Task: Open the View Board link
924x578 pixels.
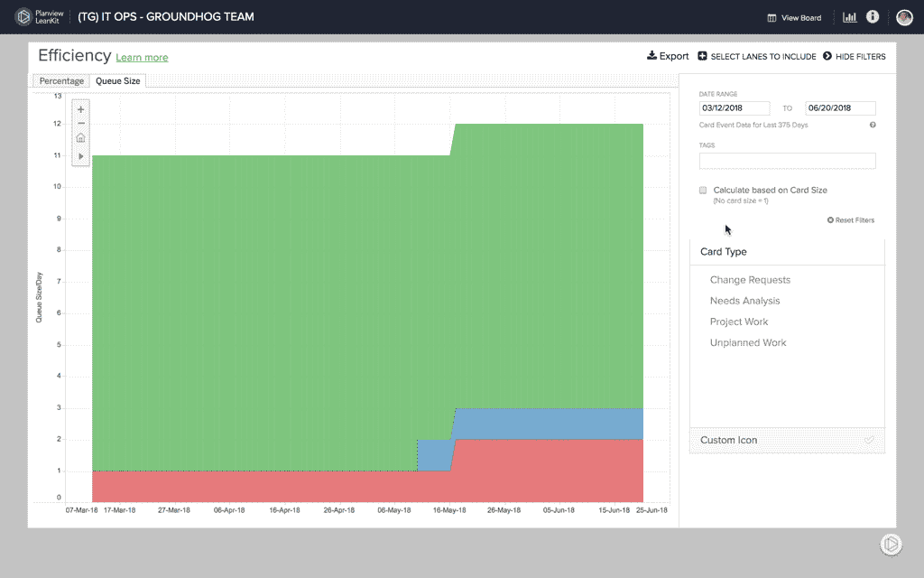Action: point(794,18)
